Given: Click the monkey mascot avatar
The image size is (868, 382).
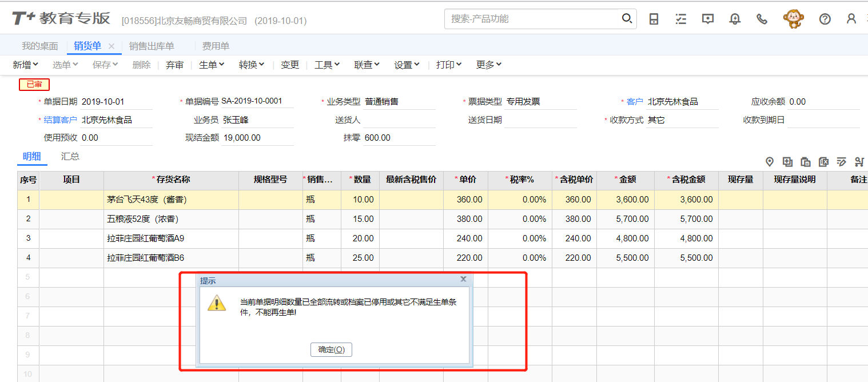Looking at the screenshot, I should 793,19.
